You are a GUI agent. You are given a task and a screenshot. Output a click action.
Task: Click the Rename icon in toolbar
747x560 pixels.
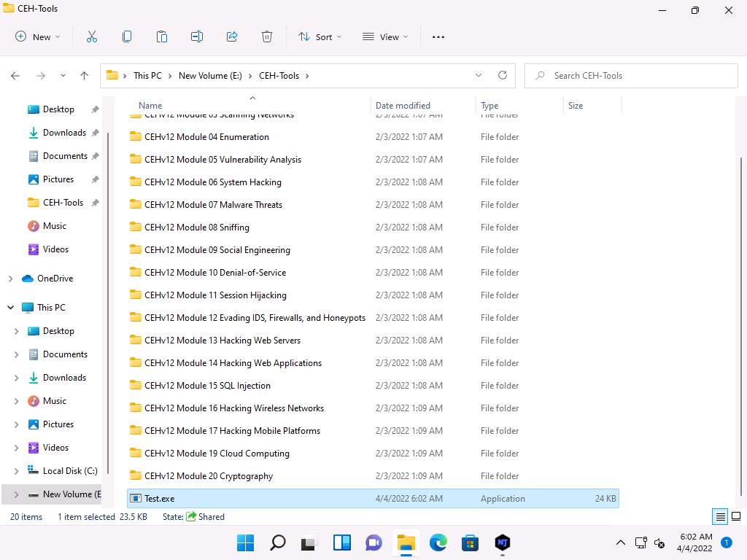[x=197, y=36]
